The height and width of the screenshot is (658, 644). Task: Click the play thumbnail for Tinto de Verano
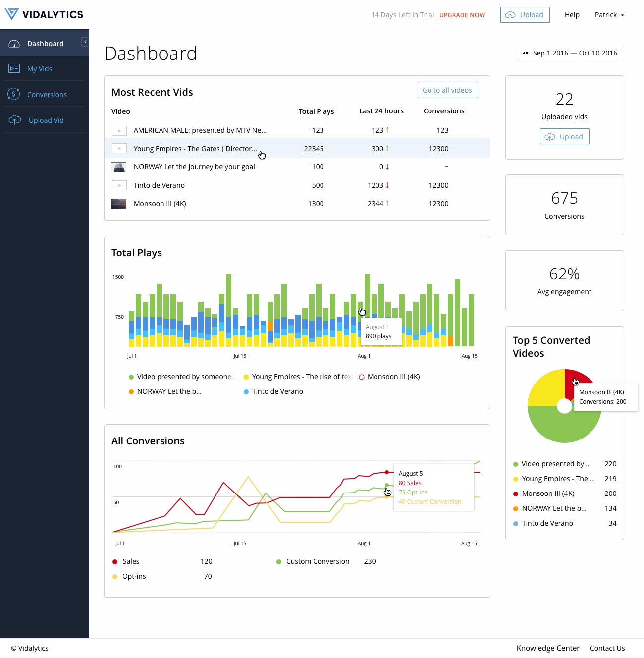click(119, 185)
